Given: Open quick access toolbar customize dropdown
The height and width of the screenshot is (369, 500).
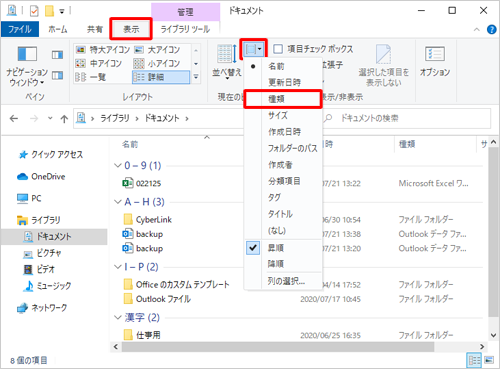Looking at the screenshot, I should point(62,11).
